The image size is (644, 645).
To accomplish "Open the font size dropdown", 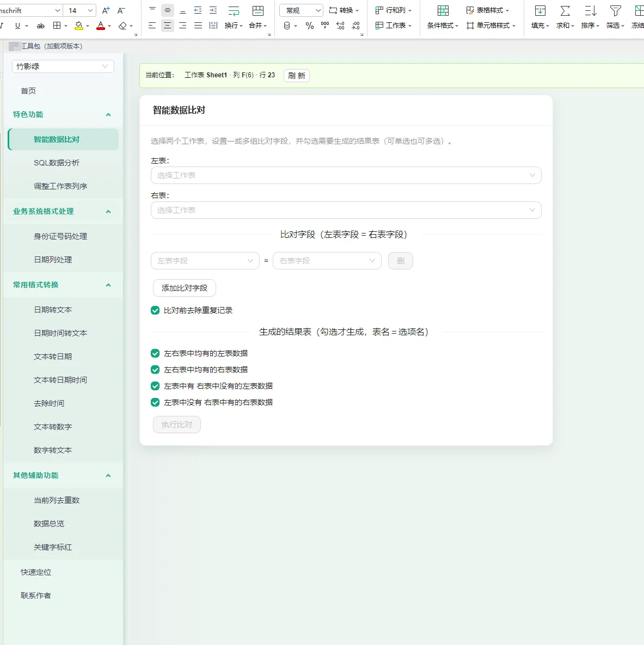I will 90,10.
